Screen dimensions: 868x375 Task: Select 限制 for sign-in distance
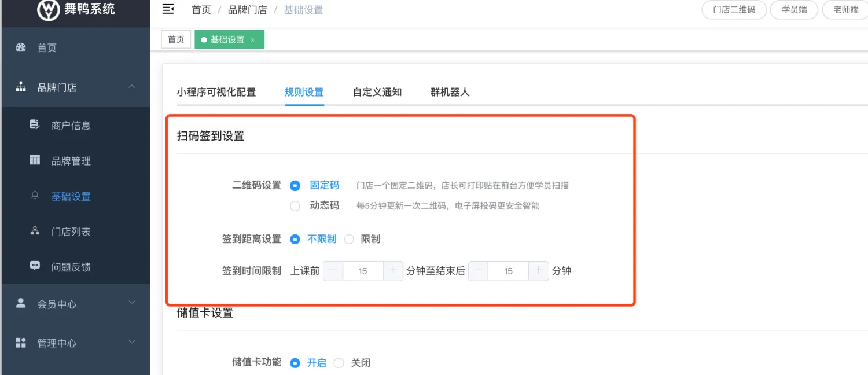[x=349, y=239]
